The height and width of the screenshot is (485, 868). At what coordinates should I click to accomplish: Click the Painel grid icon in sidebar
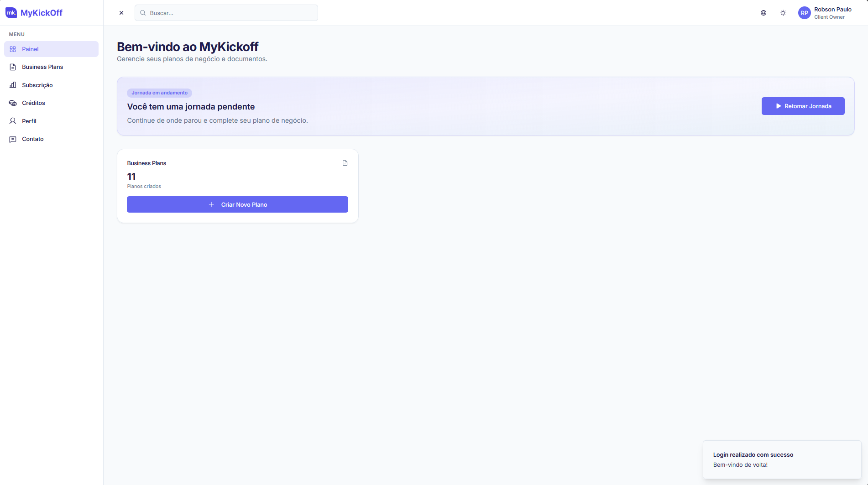click(x=13, y=49)
